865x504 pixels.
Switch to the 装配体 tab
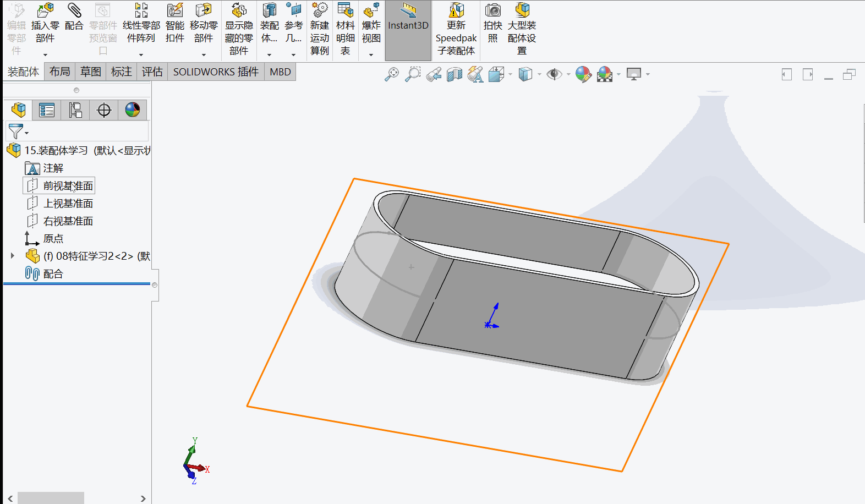pos(23,72)
